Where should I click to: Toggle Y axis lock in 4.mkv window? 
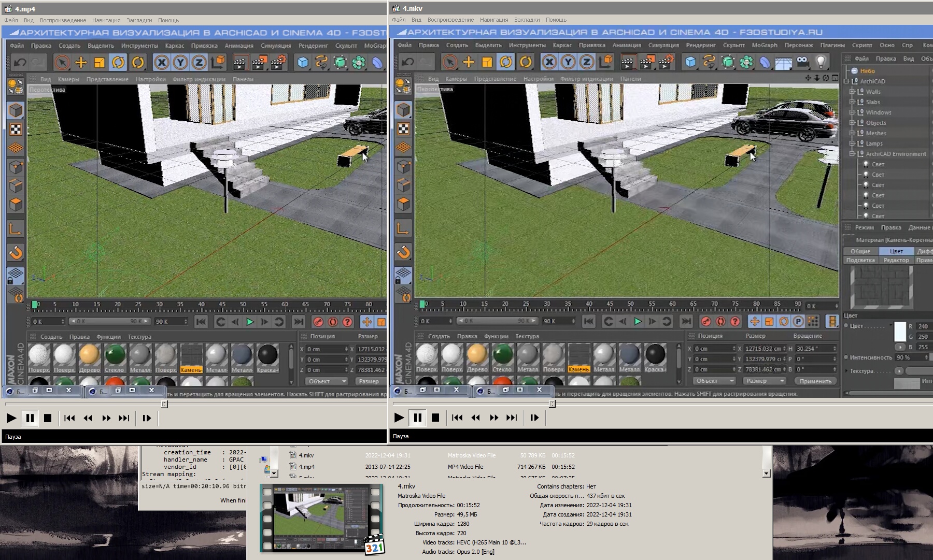[x=568, y=62]
